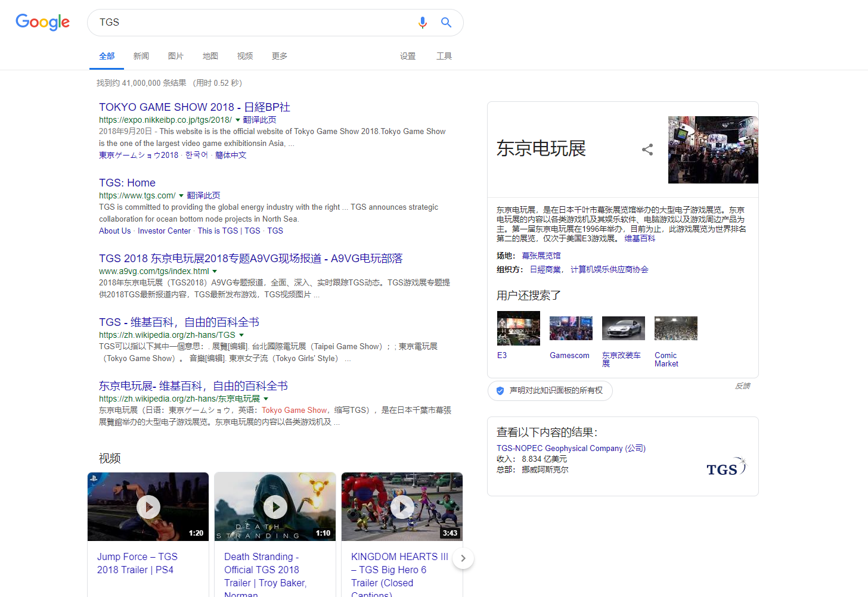Screen dimensions: 868x597
Task: Play the Jump Force TGS 2018 video
Action: click(x=148, y=507)
